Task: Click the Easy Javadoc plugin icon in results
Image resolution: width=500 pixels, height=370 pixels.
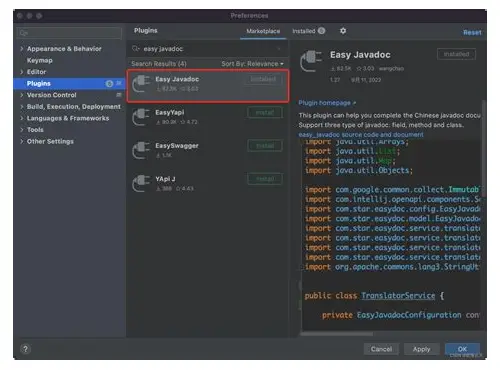Action: point(141,84)
